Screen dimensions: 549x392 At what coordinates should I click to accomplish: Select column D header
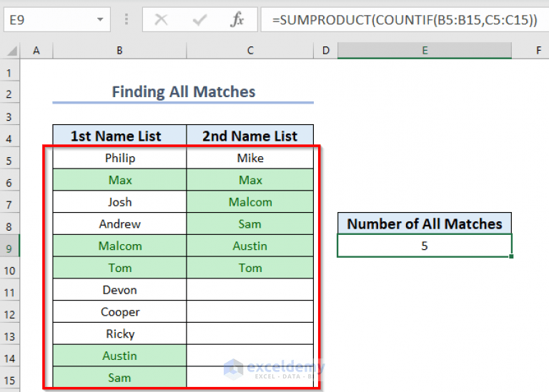tap(326, 51)
